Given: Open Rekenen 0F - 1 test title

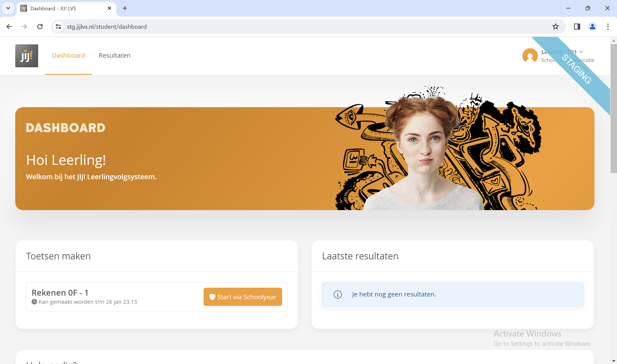Looking at the screenshot, I should tap(60, 292).
